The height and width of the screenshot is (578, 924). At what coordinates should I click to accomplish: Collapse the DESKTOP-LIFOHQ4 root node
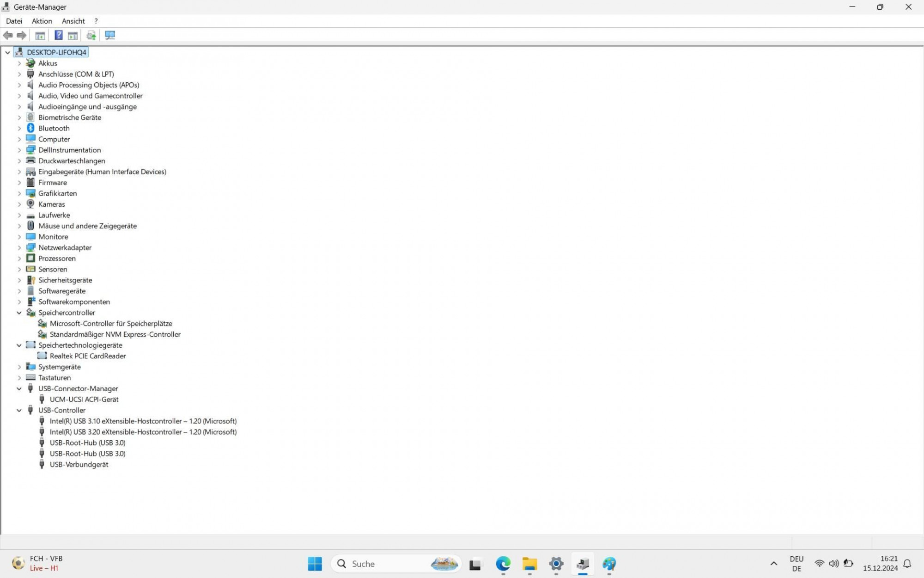pyautogui.click(x=7, y=52)
